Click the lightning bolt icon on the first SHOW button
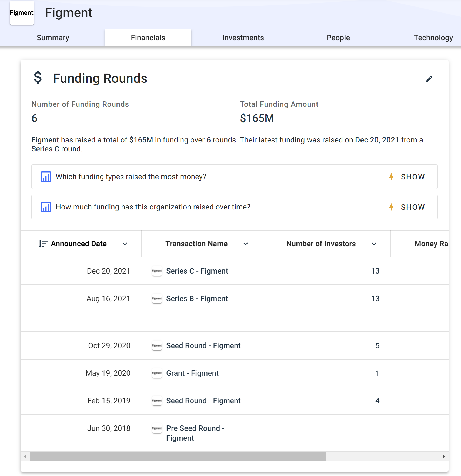The image size is (461, 476). tap(392, 177)
